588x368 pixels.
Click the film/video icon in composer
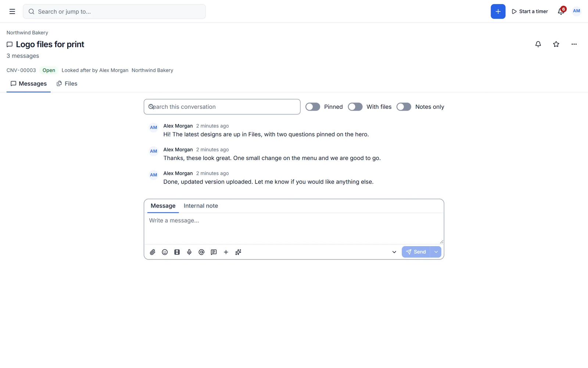pos(177,252)
